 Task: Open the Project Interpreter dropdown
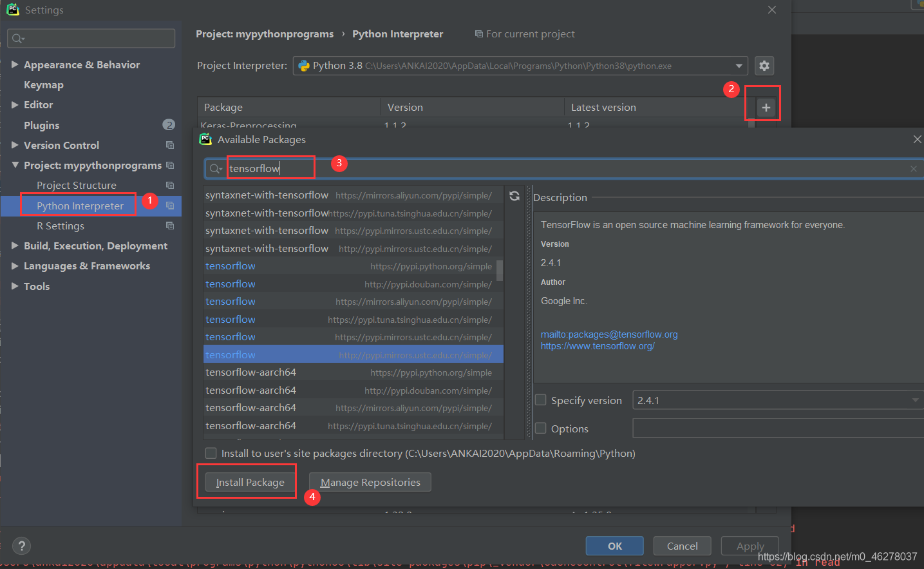739,66
